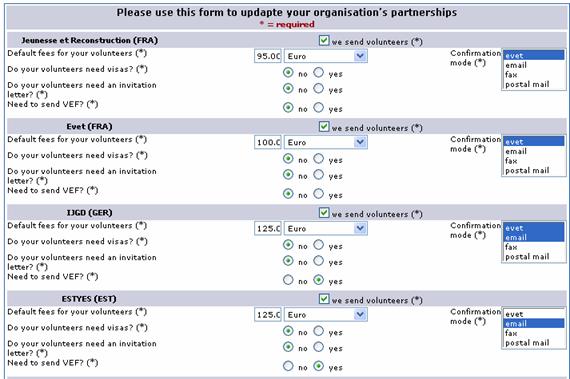
Task: Select 'yes' for visas under Jeunesse et Reconstruction
Action: (x=318, y=72)
